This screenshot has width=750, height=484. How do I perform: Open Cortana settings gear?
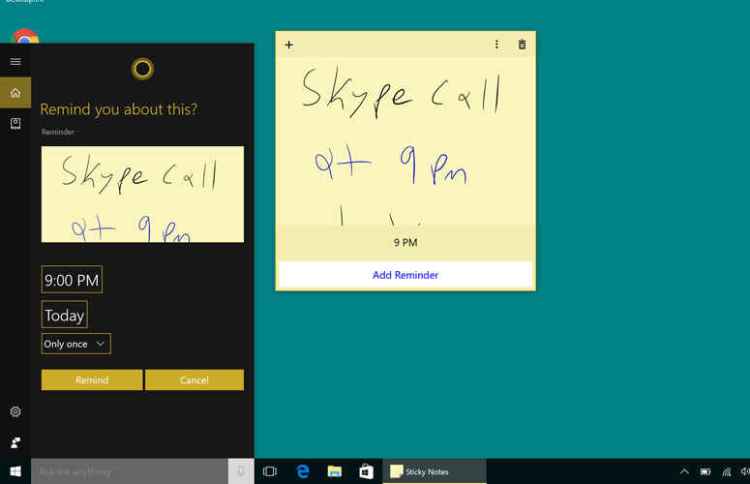[x=15, y=411]
